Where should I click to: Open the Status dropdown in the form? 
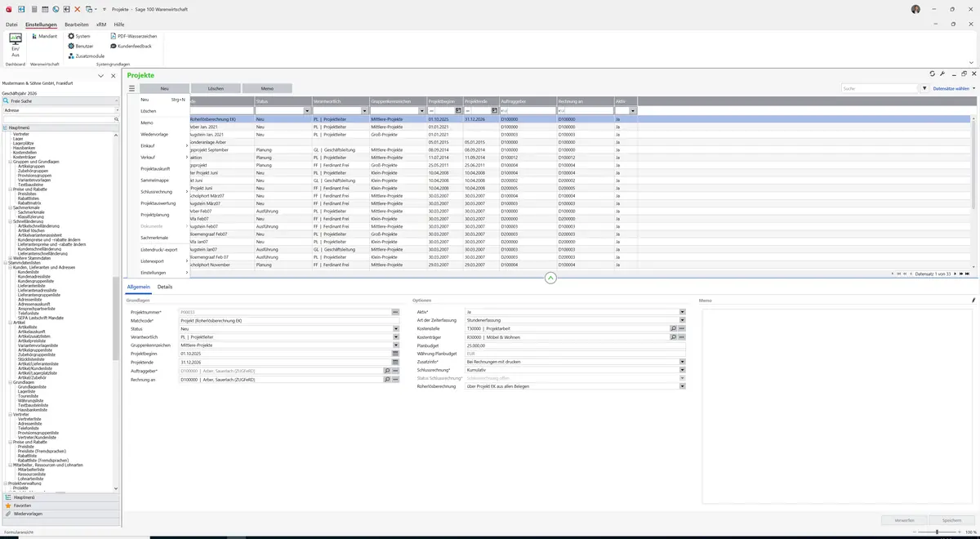[x=395, y=328]
